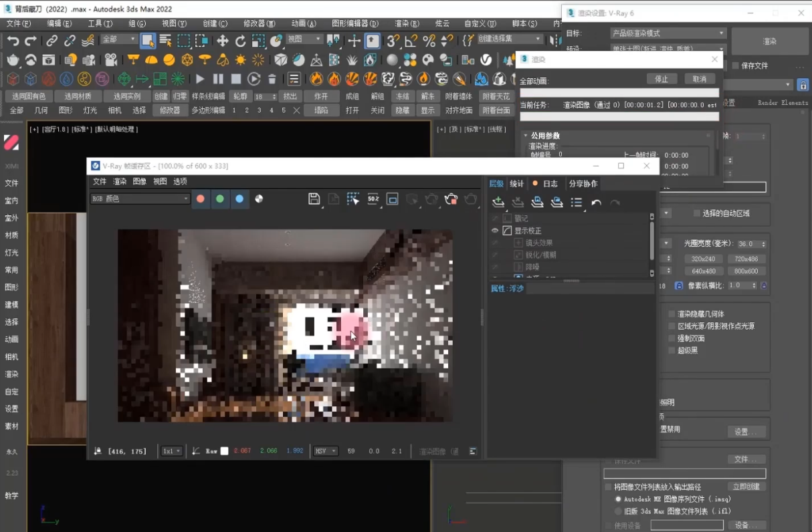Open the 文件 menu in 3ds Max
The height and width of the screenshot is (532, 812).
coord(18,23)
